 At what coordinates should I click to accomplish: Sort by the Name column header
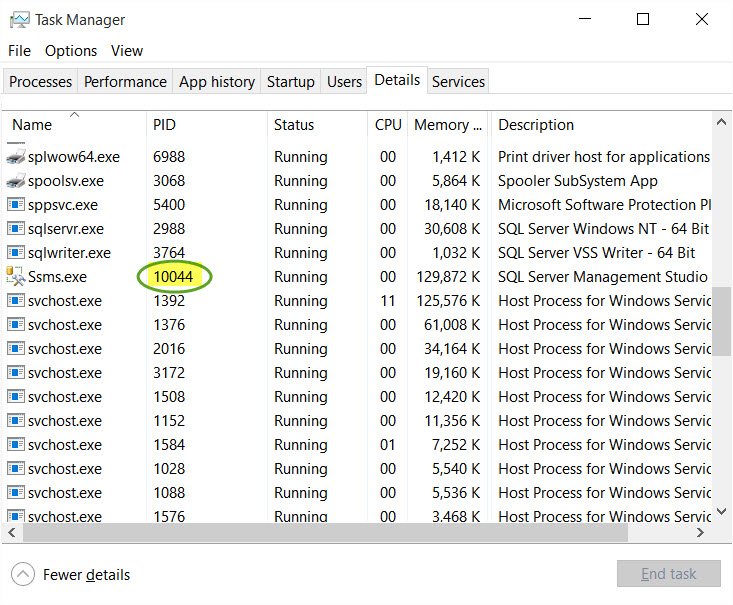click(x=75, y=124)
